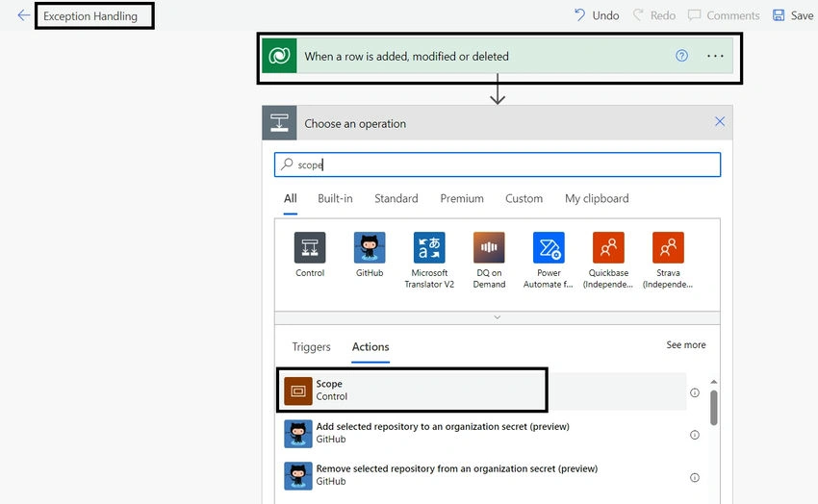Click the Dataverse trigger icon
818x504 pixels.
279,56
